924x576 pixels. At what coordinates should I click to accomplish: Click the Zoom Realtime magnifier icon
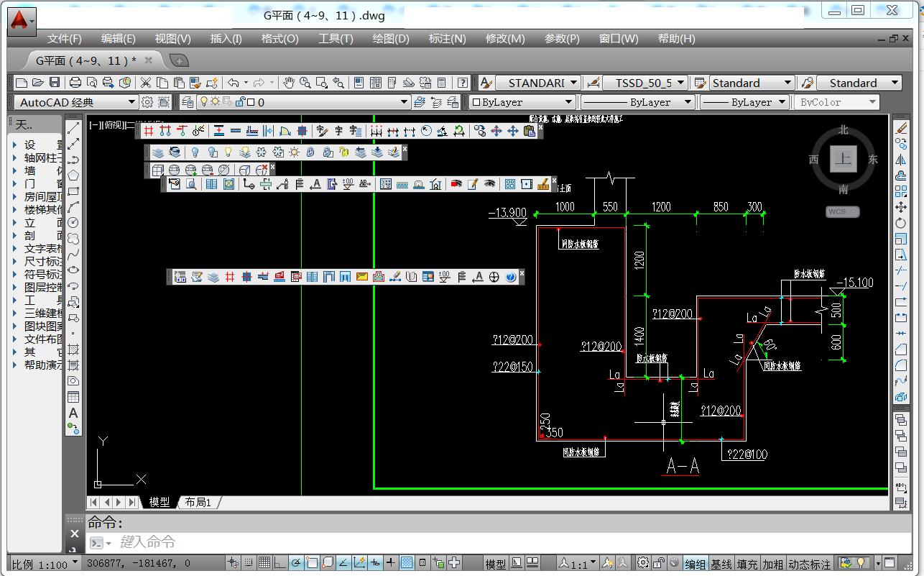tap(305, 83)
